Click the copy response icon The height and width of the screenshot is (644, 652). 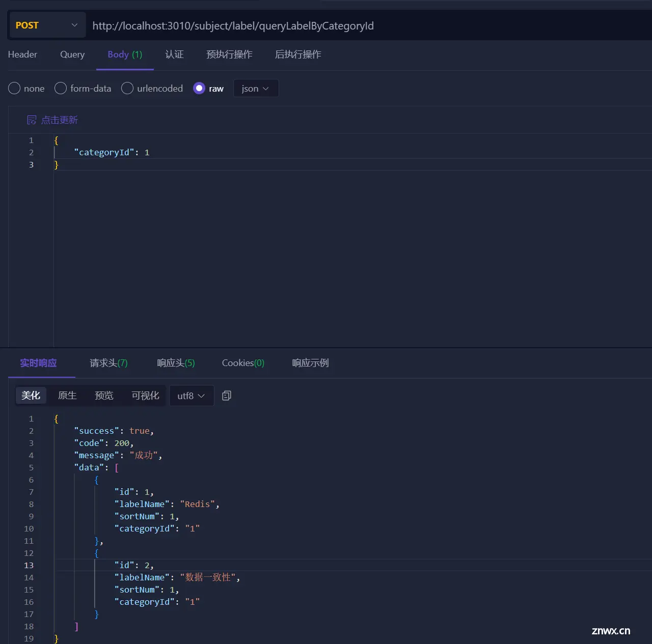pos(227,396)
